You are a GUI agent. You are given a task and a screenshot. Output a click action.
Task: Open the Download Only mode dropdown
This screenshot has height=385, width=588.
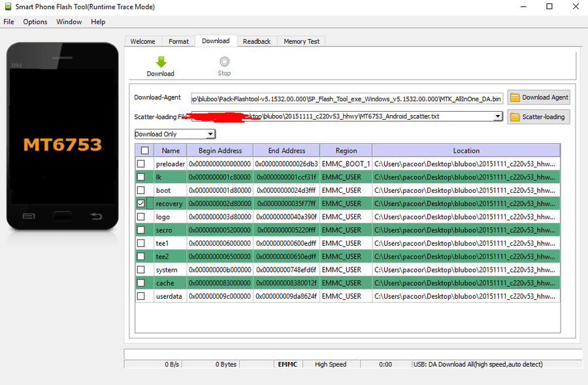[x=174, y=134]
